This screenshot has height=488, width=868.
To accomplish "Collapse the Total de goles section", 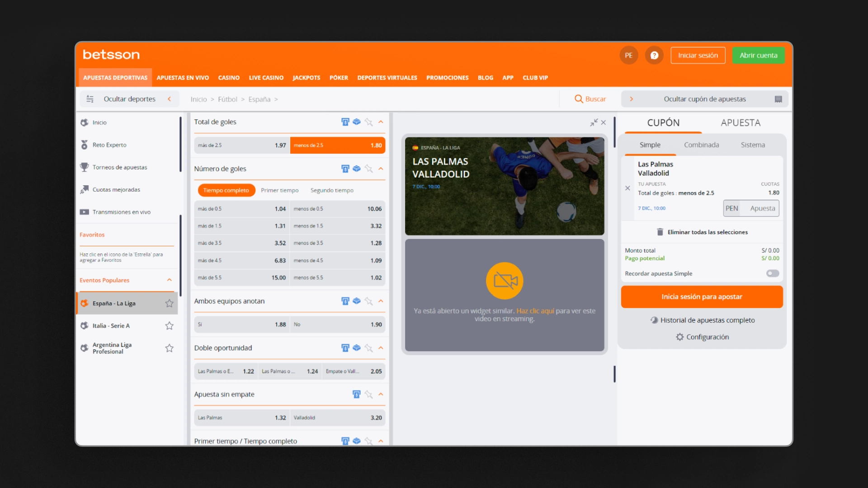I will (381, 122).
